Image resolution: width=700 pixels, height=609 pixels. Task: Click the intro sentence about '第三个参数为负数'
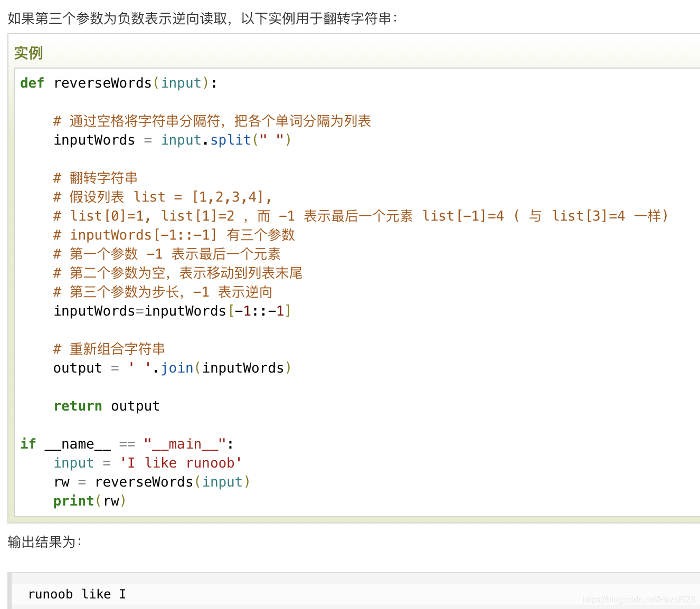point(203,18)
